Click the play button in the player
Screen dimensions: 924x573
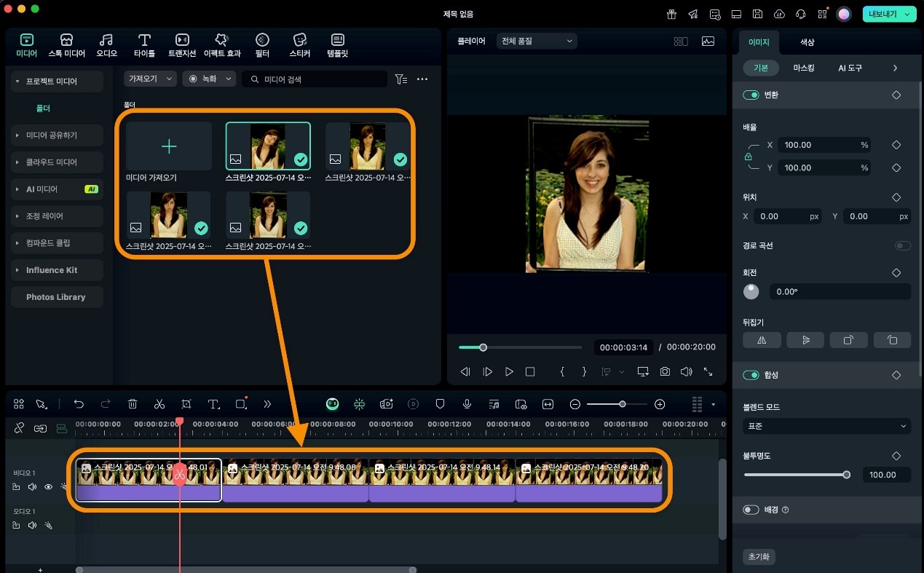[510, 371]
